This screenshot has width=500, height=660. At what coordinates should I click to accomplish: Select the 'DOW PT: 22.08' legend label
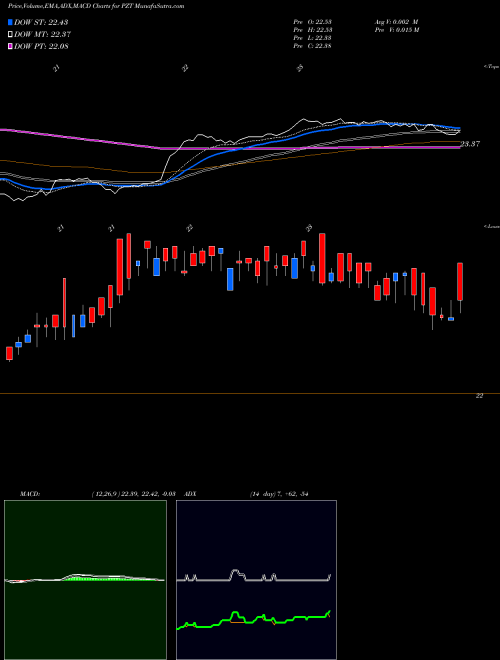click(41, 46)
